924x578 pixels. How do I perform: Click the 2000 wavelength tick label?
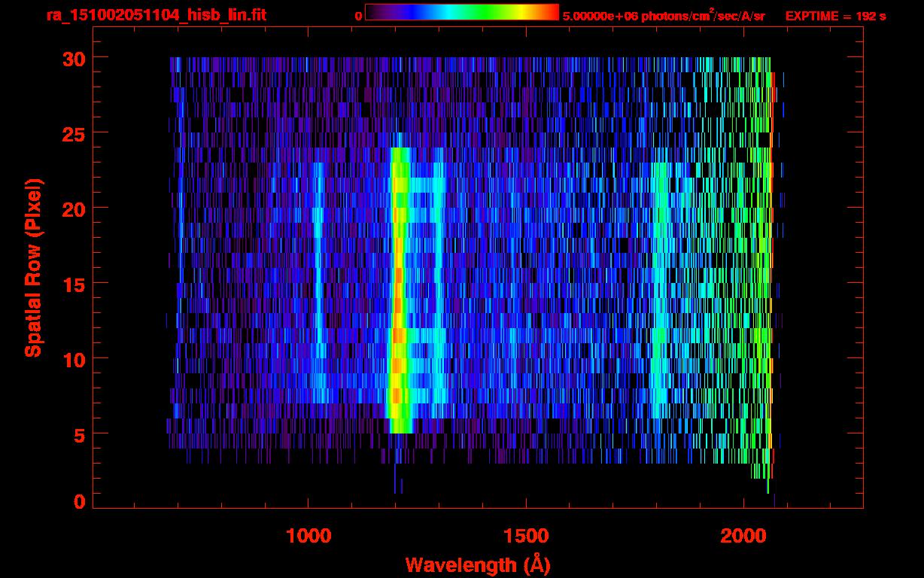pyautogui.click(x=743, y=535)
